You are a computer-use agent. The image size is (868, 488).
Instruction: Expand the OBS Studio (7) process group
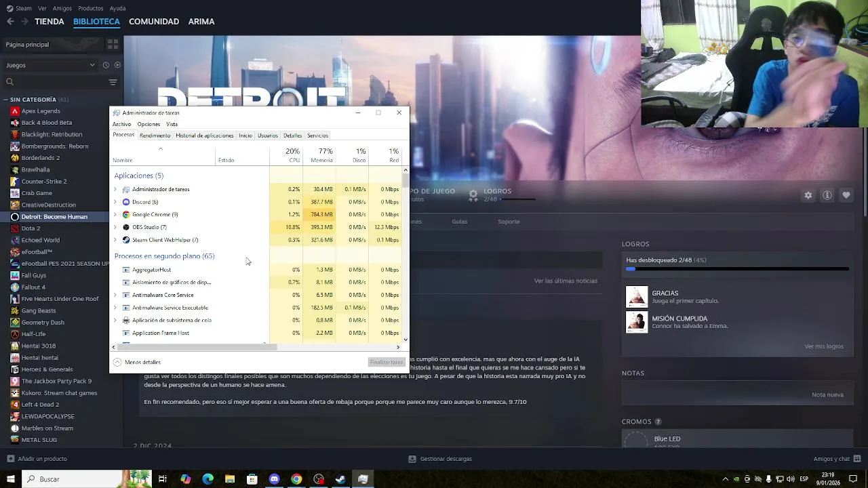[x=115, y=227]
